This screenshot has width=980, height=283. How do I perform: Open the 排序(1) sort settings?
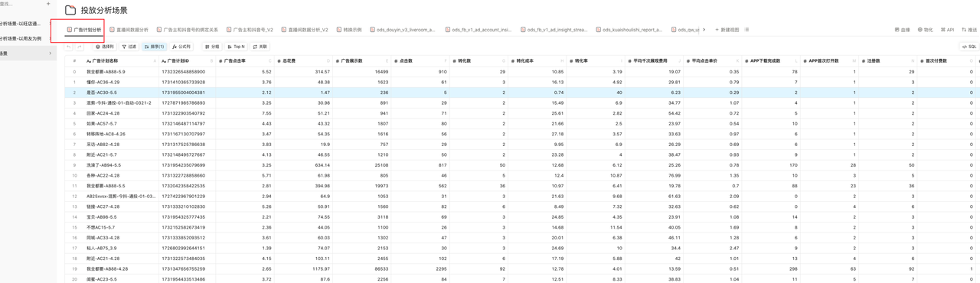pos(155,47)
